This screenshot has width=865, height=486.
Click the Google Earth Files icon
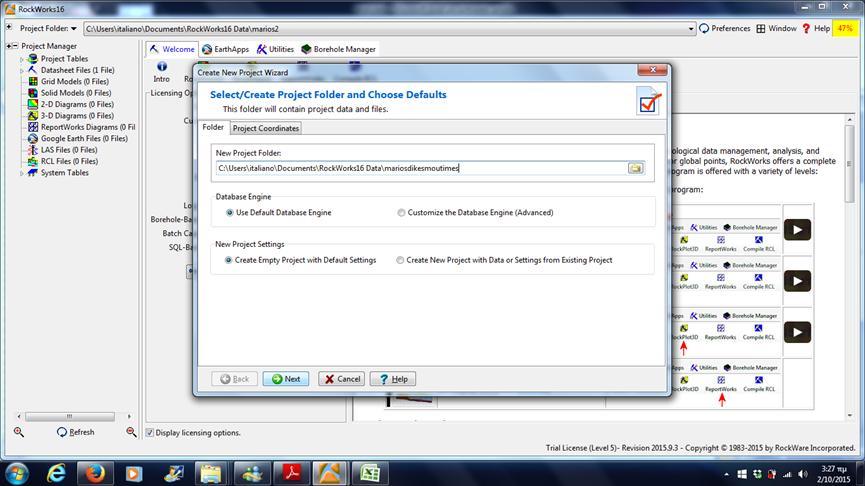[x=33, y=138]
